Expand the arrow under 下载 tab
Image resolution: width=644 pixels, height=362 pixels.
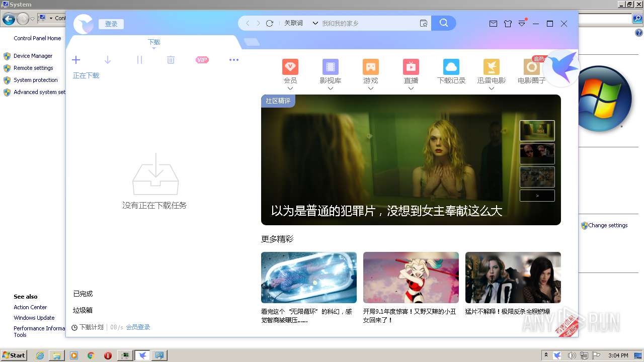coord(154,48)
